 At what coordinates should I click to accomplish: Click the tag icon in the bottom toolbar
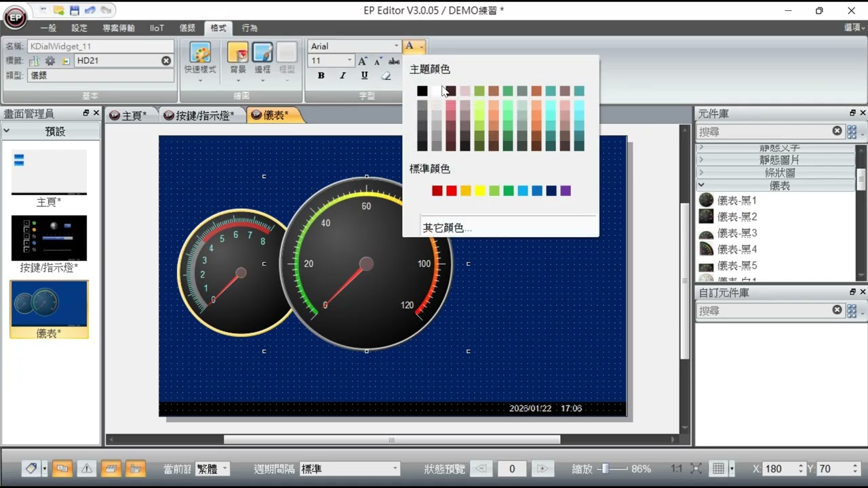coord(31,468)
